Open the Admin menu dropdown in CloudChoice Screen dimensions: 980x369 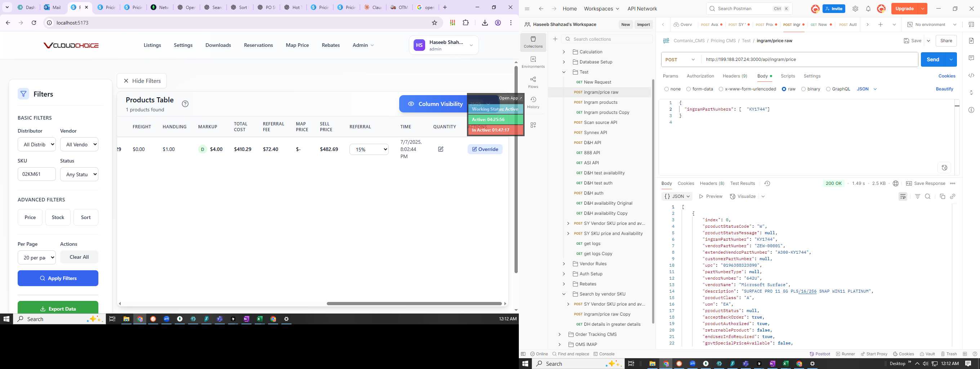click(x=363, y=45)
